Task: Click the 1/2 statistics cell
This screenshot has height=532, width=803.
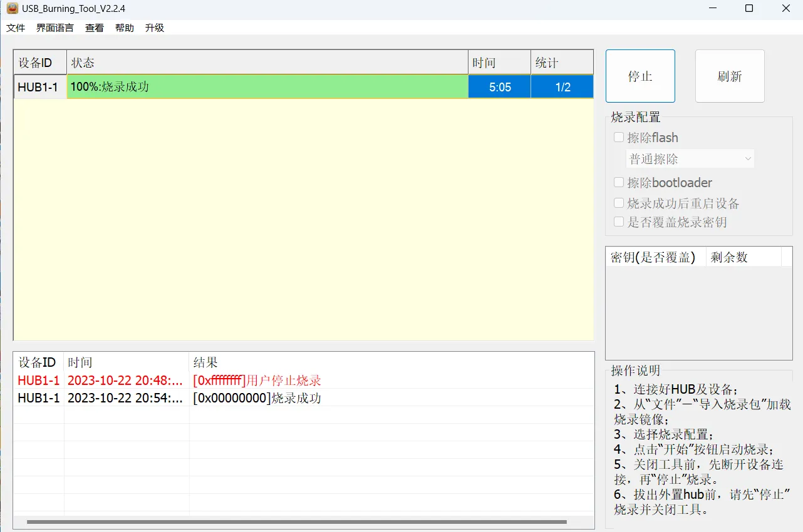Action: (x=562, y=87)
